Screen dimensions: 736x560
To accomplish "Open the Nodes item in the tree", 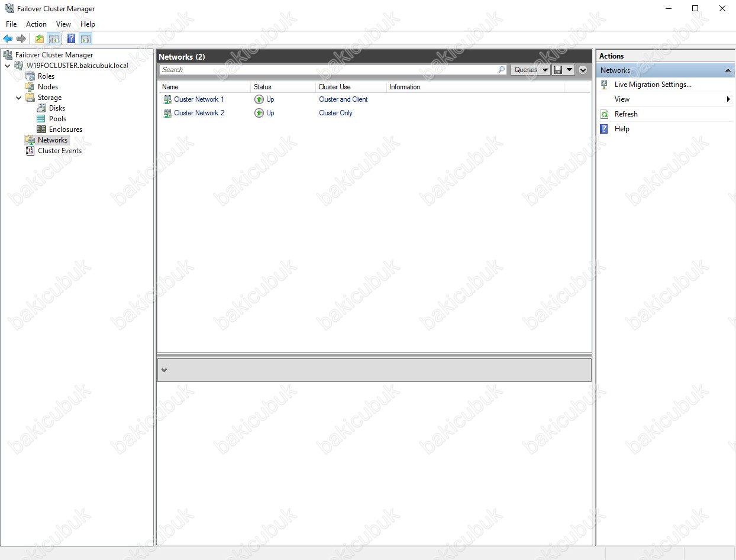I will (x=48, y=87).
